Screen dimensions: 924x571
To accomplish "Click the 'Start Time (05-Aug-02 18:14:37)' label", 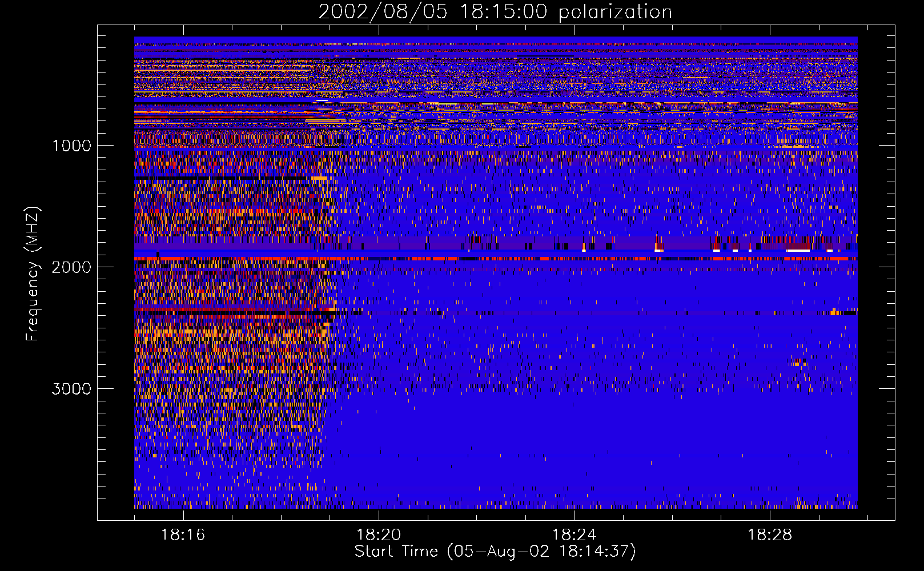I will tap(495, 552).
